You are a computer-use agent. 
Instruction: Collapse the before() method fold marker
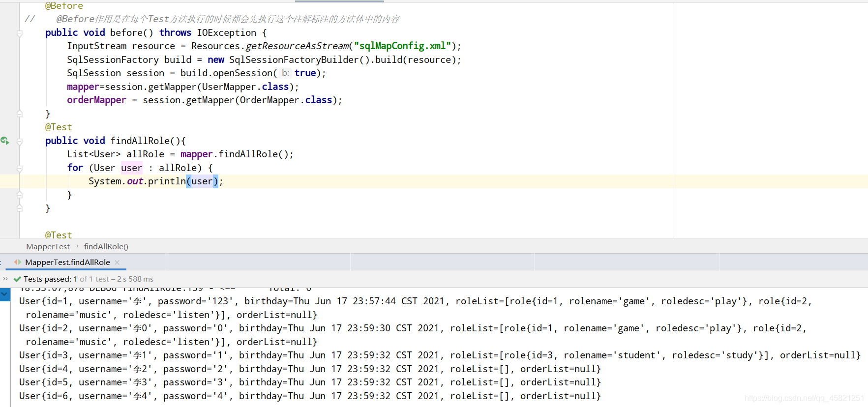click(20, 33)
